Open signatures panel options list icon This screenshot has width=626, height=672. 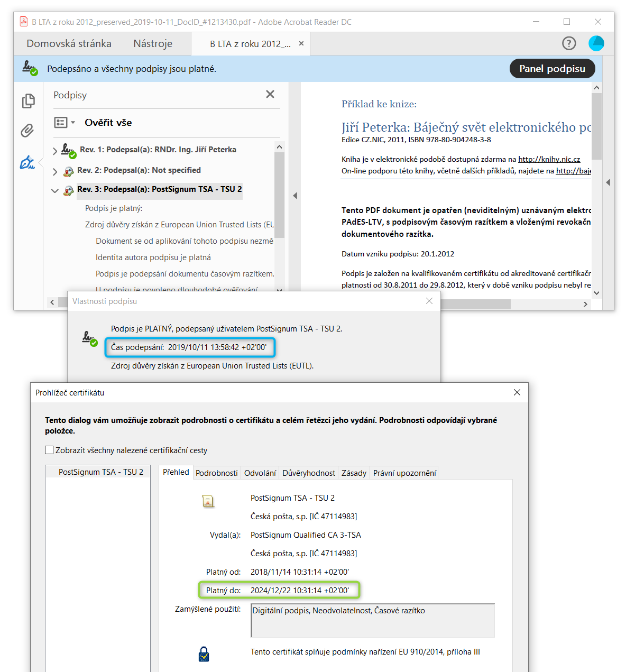point(61,123)
